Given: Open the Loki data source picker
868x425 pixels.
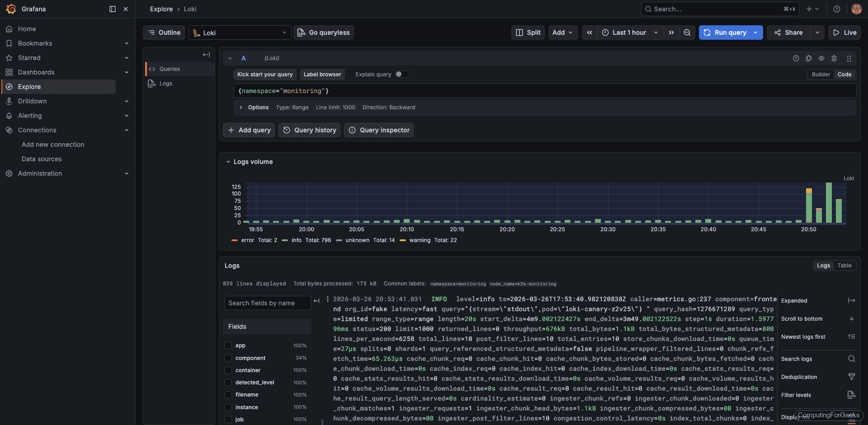Looking at the screenshot, I should [x=240, y=32].
